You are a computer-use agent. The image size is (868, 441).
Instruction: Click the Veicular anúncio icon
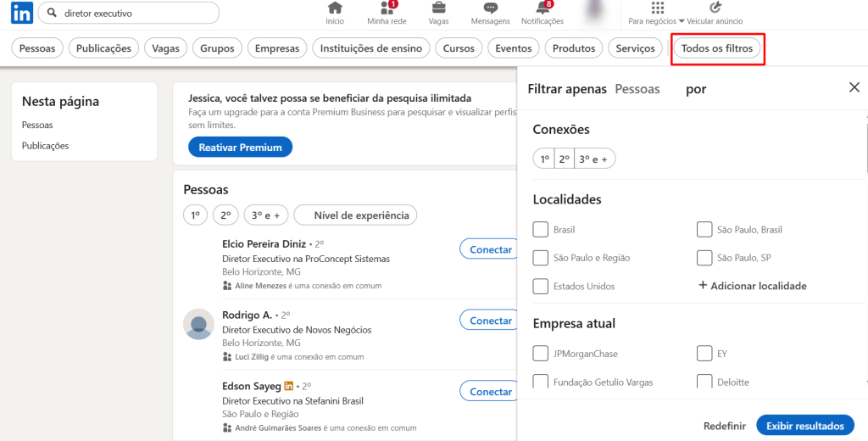(715, 8)
